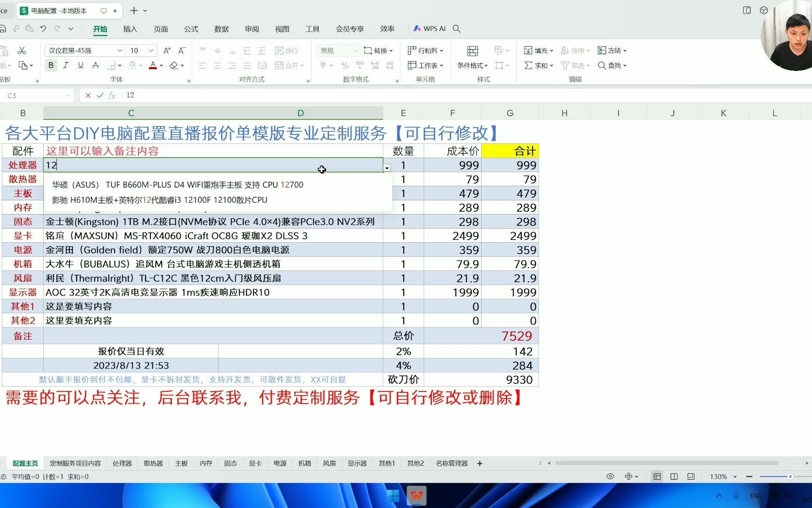The image size is (812, 508).
Task: Click the find button
Action: pos(612,65)
